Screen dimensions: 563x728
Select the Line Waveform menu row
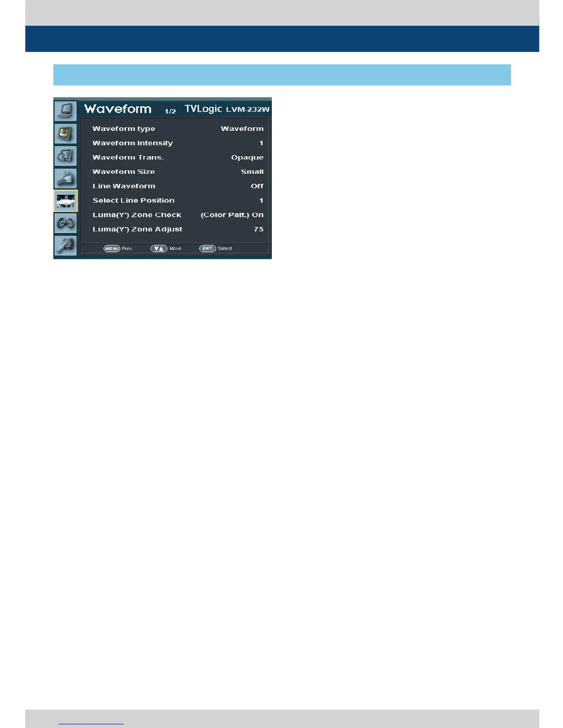pos(178,186)
